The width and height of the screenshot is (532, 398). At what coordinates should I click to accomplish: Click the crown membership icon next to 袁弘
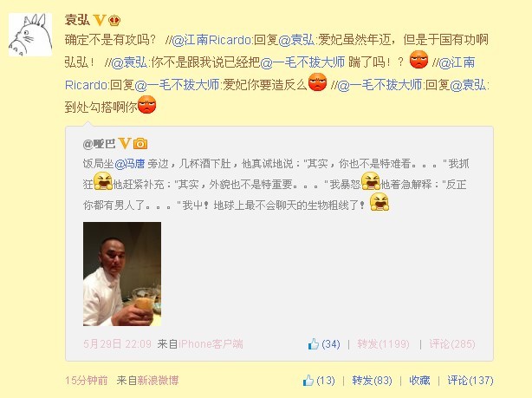(114, 21)
